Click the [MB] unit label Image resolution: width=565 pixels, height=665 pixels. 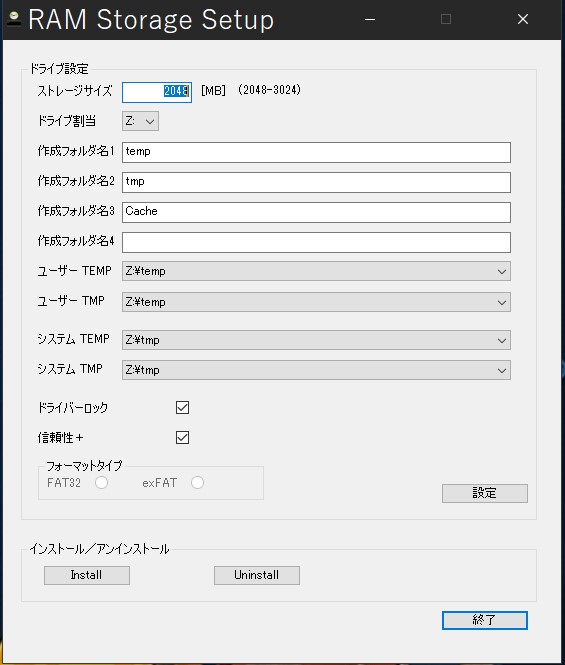pyautogui.click(x=213, y=90)
